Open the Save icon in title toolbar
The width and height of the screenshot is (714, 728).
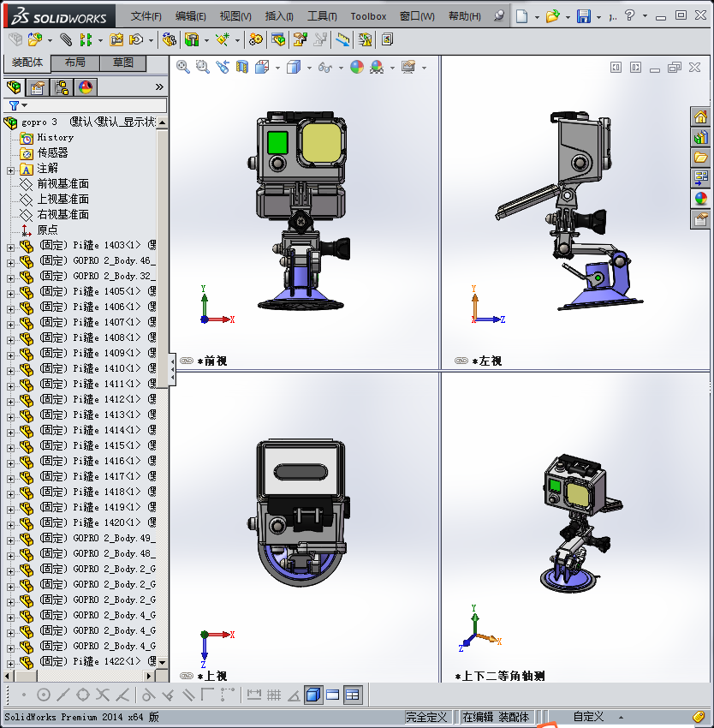(x=583, y=16)
